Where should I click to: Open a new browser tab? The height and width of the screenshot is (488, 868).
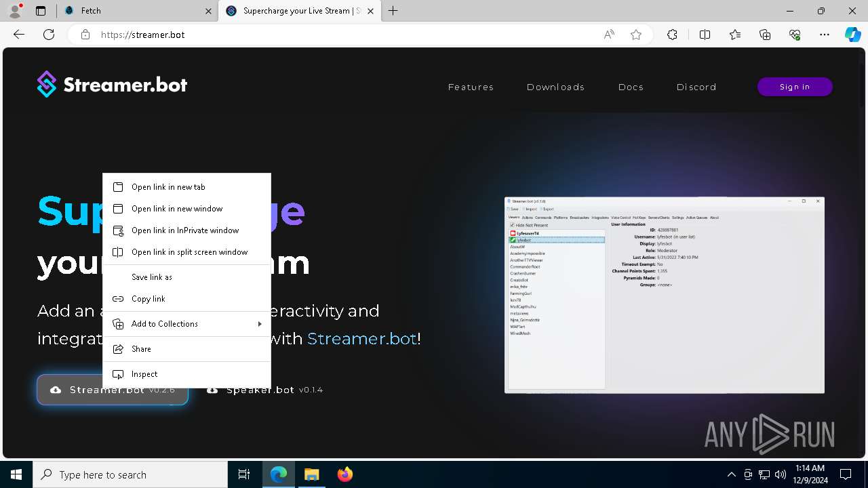pos(393,11)
